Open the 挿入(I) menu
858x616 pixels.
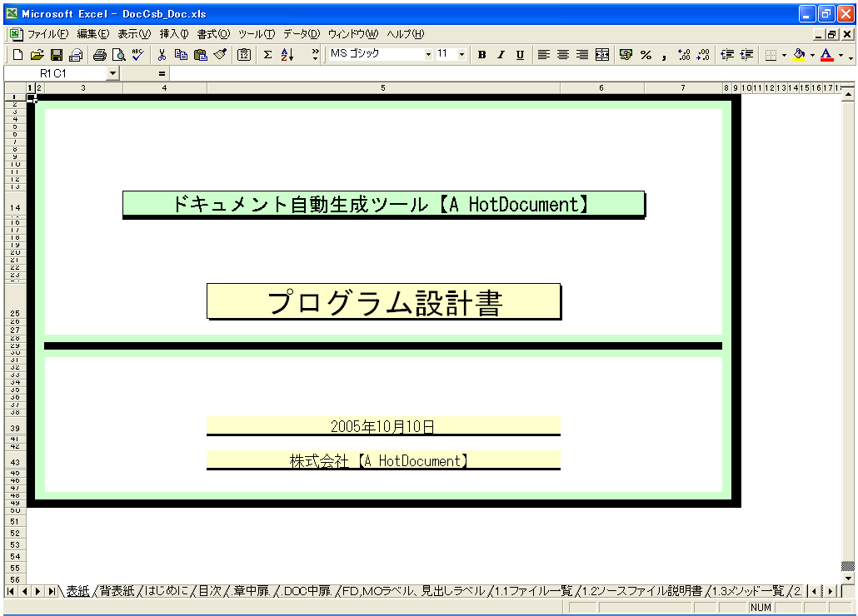(174, 34)
